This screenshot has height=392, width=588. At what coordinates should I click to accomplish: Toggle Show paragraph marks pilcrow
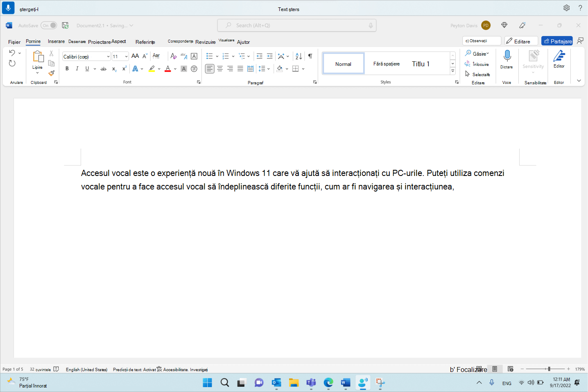tap(310, 56)
